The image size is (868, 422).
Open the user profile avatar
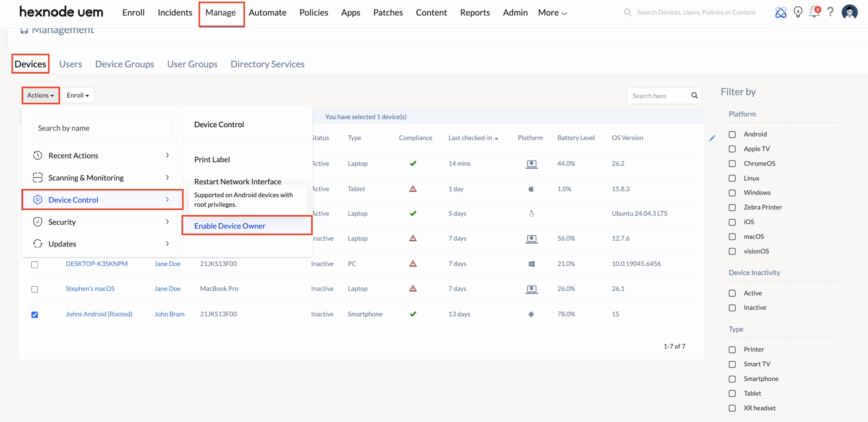pos(849,13)
